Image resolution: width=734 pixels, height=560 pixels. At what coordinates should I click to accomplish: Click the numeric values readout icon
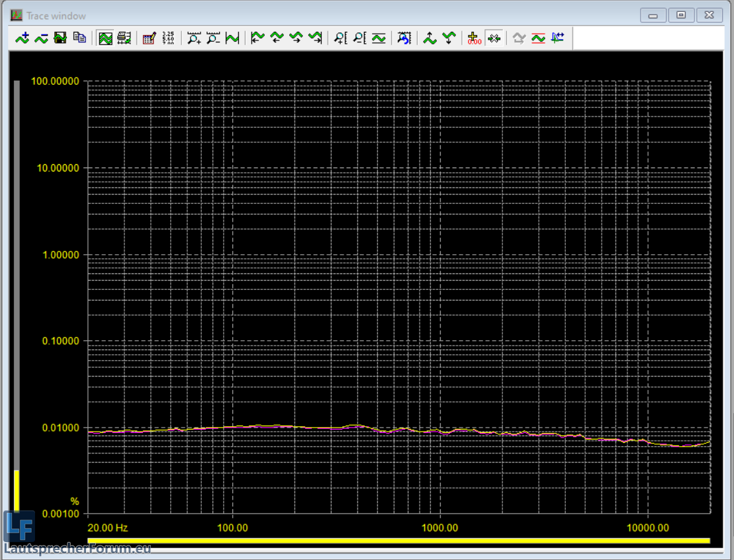168,38
